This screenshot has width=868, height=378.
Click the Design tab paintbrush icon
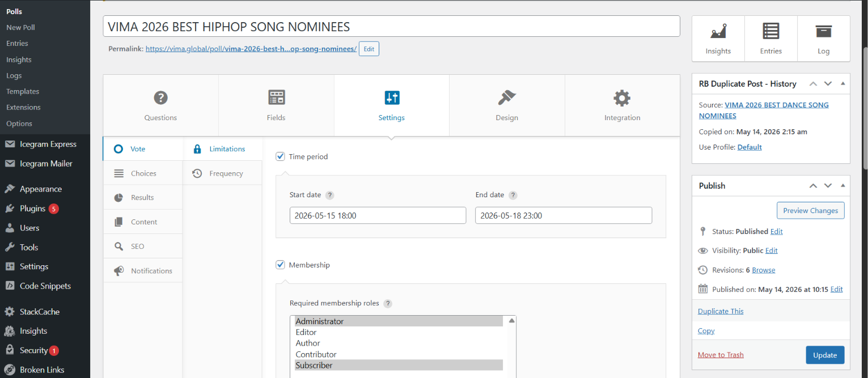click(x=507, y=97)
